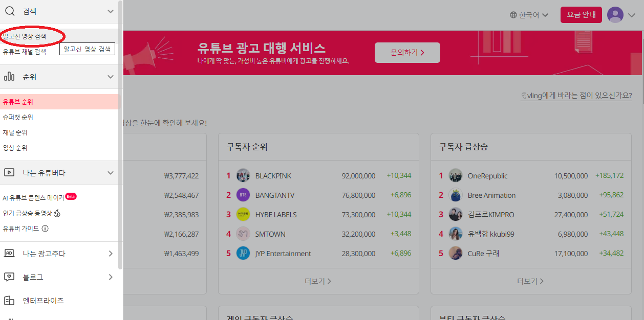The width and height of the screenshot is (644, 320).
Task: Click the 나는 광고주다 AD monitor icon
Action: tap(9, 254)
